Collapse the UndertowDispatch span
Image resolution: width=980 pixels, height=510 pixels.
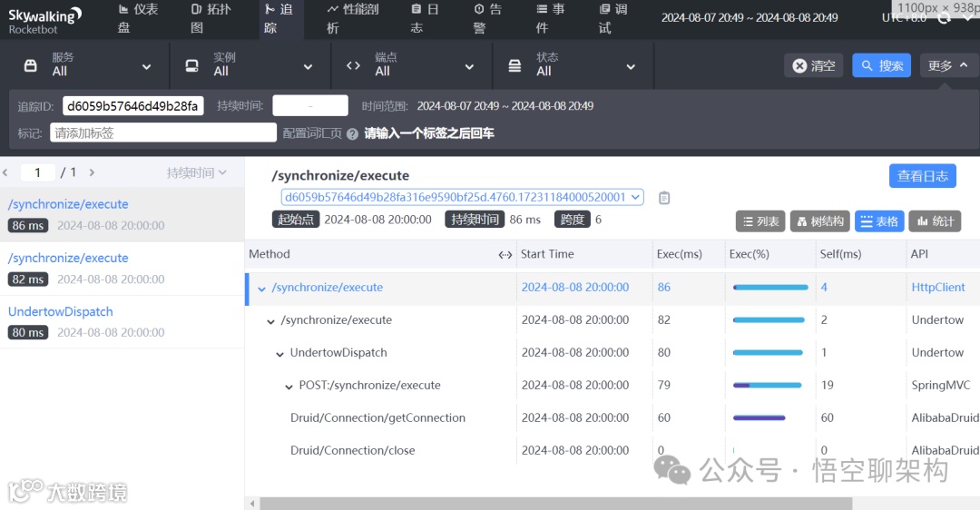point(280,355)
